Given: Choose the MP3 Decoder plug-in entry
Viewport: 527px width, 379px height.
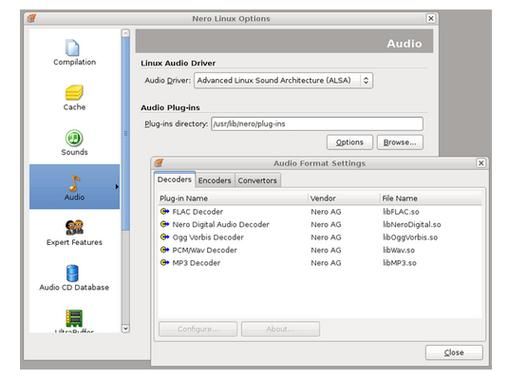Looking at the screenshot, I should coord(319,263).
